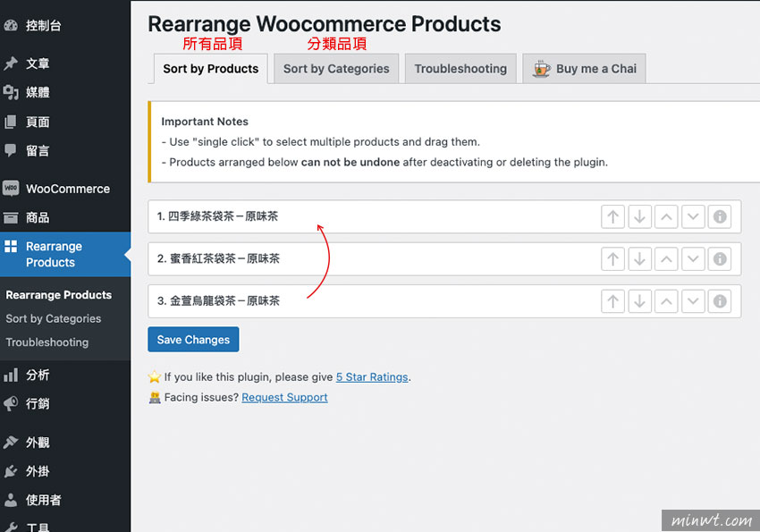The width and height of the screenshot is (760, 532).
Task: Show info for product 1 四季綠茶袋茶
Action: 719,216
